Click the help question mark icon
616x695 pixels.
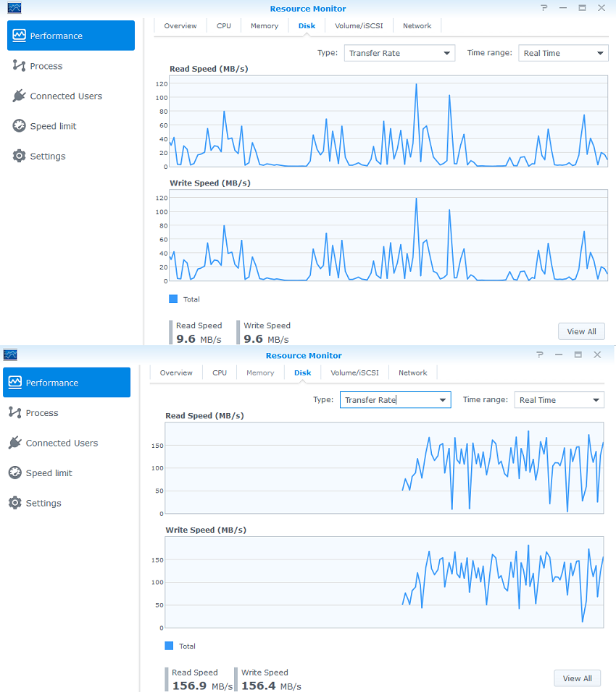click(544, 7)
